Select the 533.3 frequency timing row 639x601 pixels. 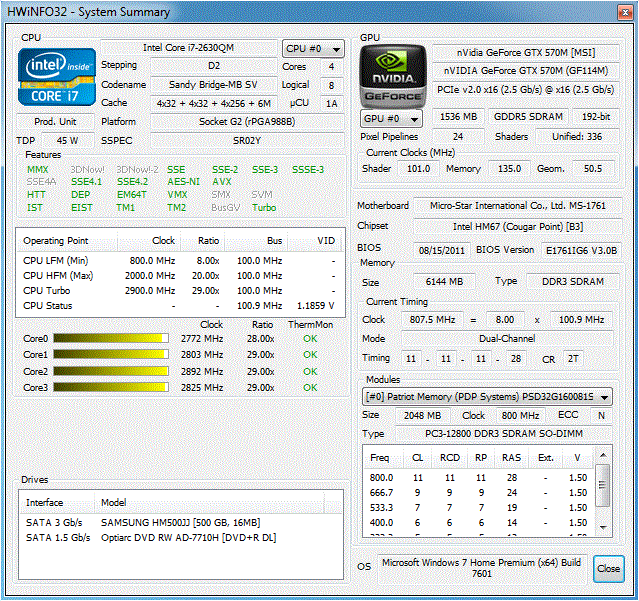click(x=479, y=508)
